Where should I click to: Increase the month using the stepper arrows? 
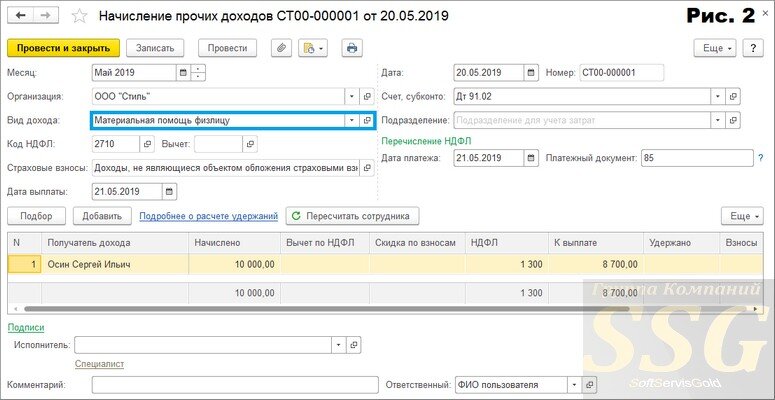pyautogui.click(x=198, y=69)
